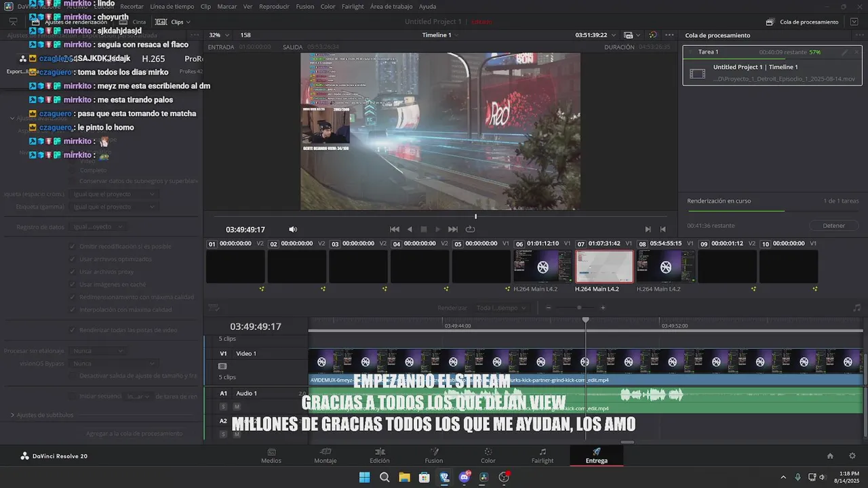Open Timeline 1 name dropdown
Viewport: 868px width, 488px height.
(441, 35)
